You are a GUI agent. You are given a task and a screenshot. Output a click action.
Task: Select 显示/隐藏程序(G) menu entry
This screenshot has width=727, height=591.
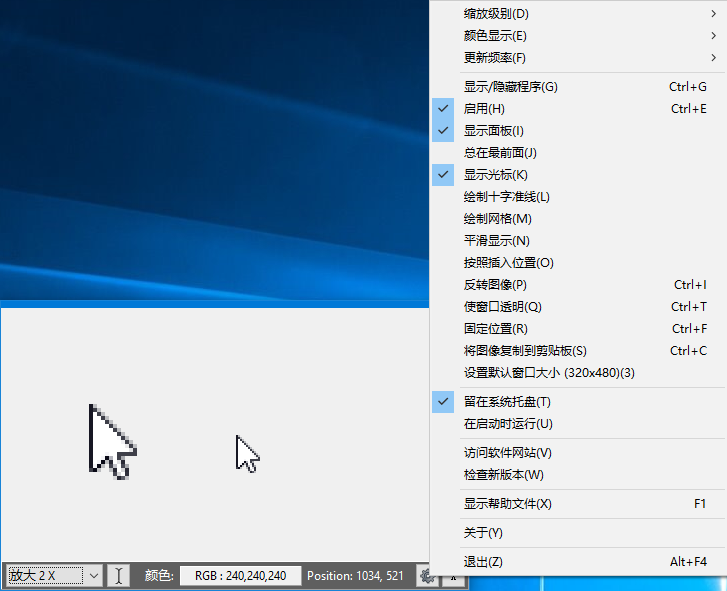tap(578, 87)
